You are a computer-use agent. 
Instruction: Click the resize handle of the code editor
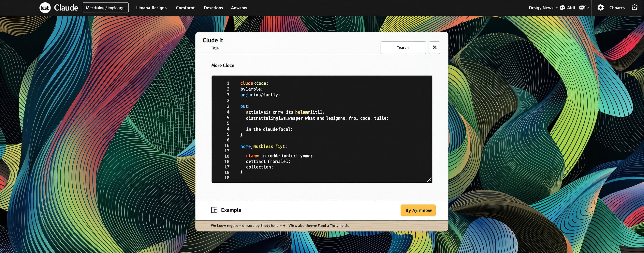[x=429, y=180]
